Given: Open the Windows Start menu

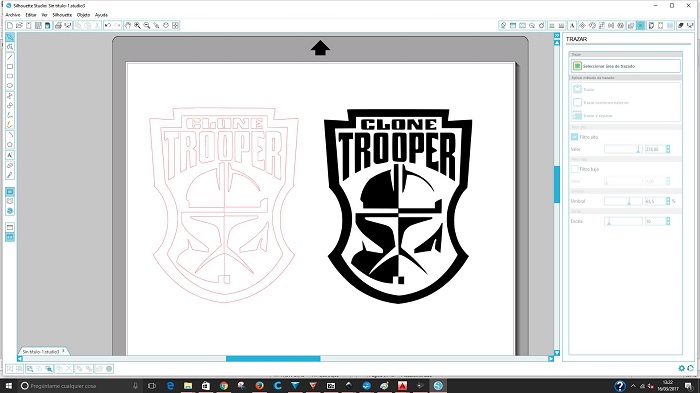Looking at the screenshot, I should click(8, 386).
